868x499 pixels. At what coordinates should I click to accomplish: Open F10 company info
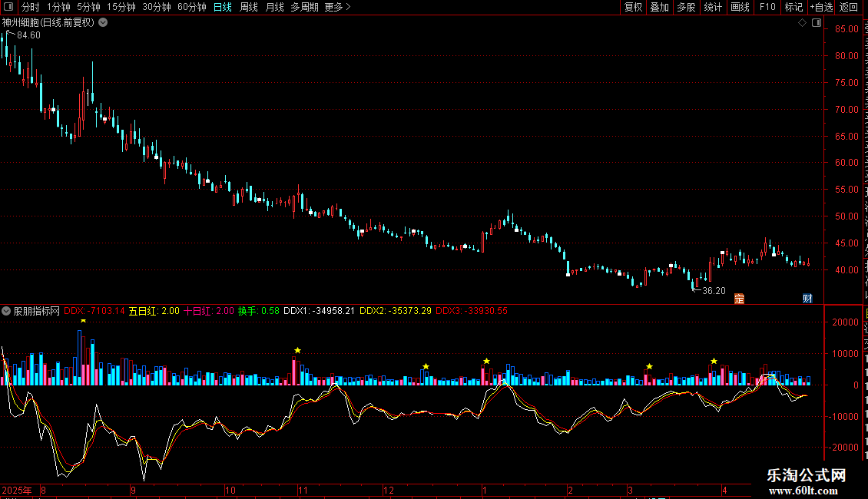(767, 7)
